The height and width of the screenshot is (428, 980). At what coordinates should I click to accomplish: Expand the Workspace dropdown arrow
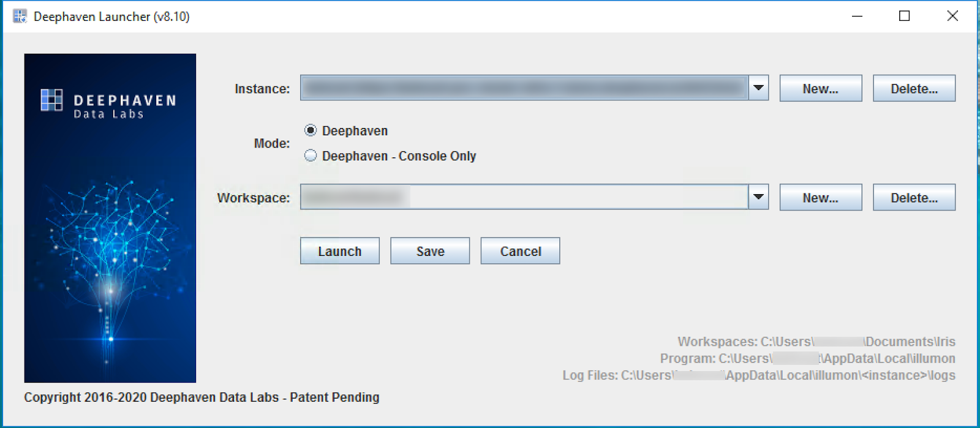758,197
